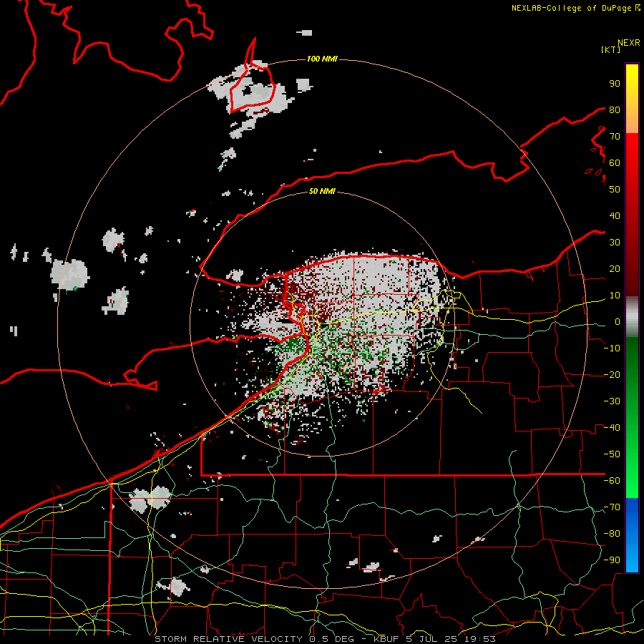Click the -20 scale value
The image size is (644, 644).
click(612, 374)
